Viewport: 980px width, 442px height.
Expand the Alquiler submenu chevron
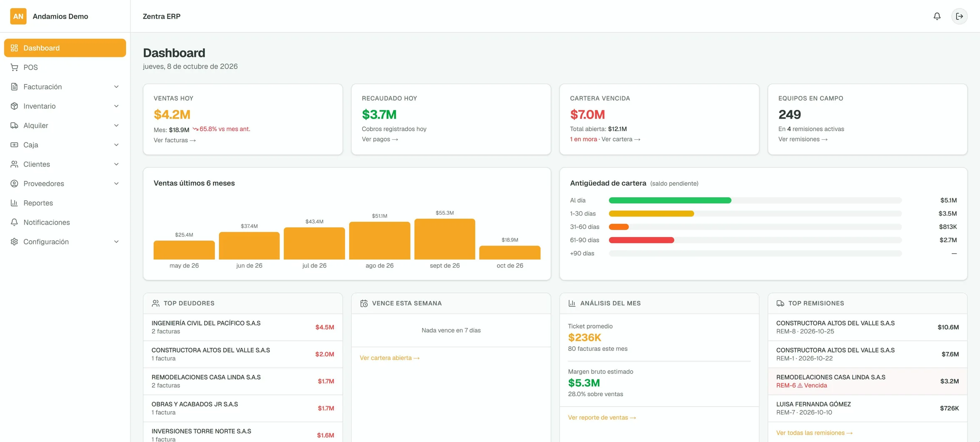pyautogui.click(x=116, y=125)
